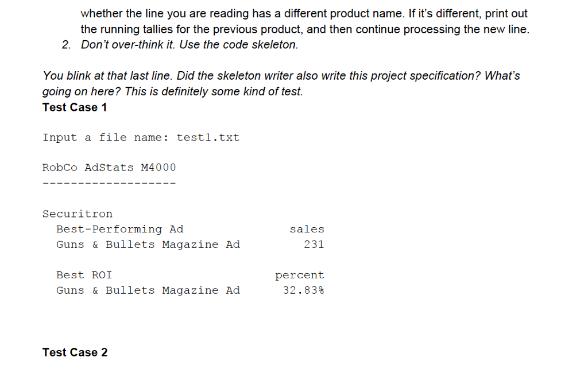Click the 32.83% ROI value
Screen dimensions: 588x369
(303, 290)
